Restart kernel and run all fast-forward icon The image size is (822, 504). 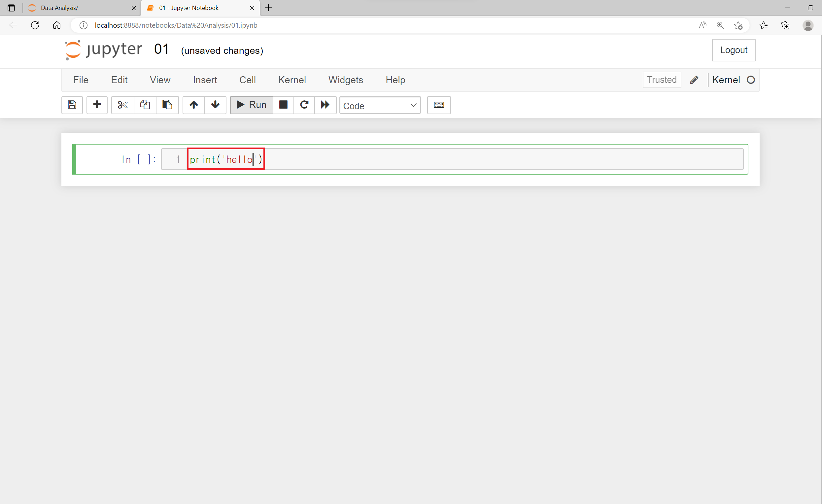coord(325,105)
